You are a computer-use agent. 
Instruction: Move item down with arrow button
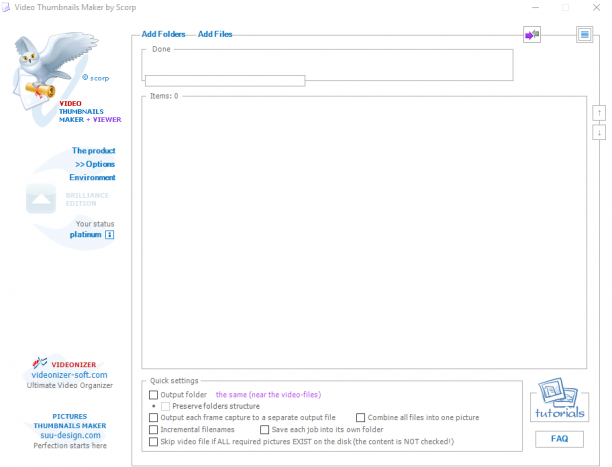pyautogui.click(x=599, y=132)
